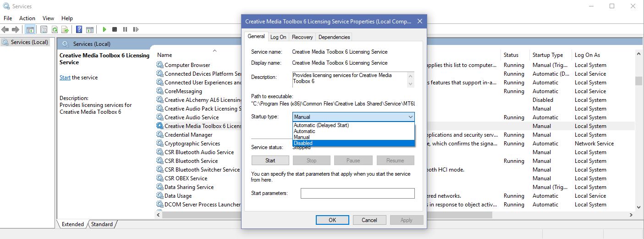
Task: Click the green Start Service toolbar icon
Action: click(x=104, y=29)
